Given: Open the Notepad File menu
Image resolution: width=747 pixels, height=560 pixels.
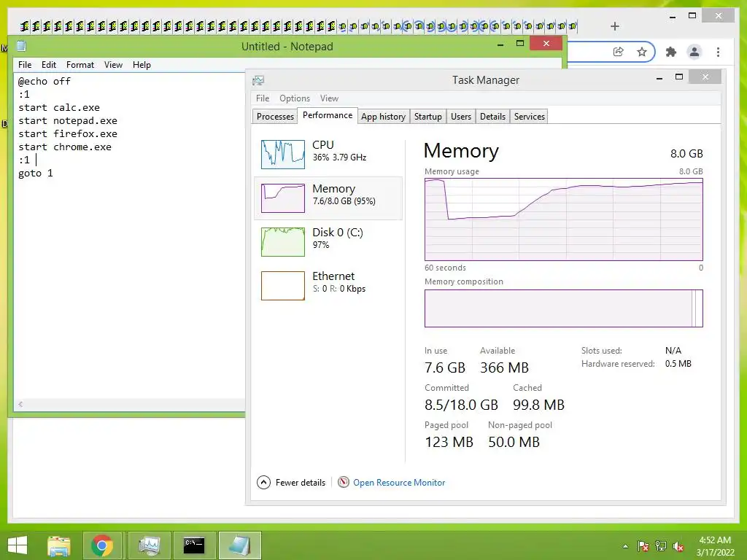Looking at the screenshot, I should (x=25, y=65).
